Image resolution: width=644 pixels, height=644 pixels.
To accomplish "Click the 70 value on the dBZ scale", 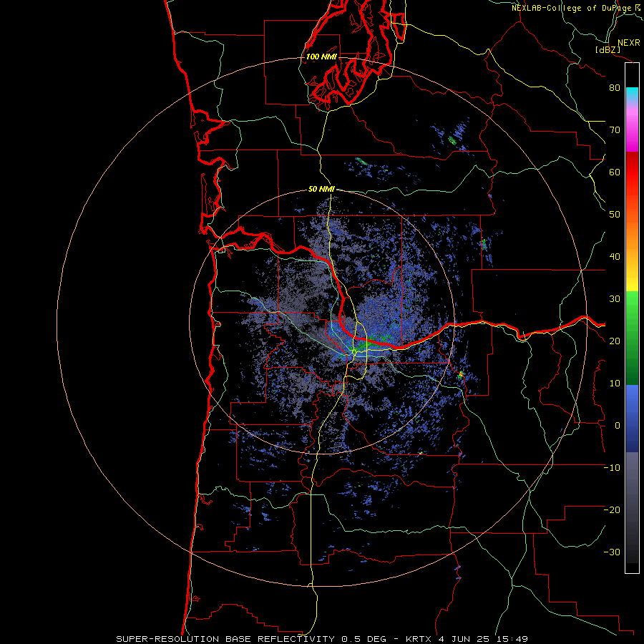I will (x=615, y=130).
